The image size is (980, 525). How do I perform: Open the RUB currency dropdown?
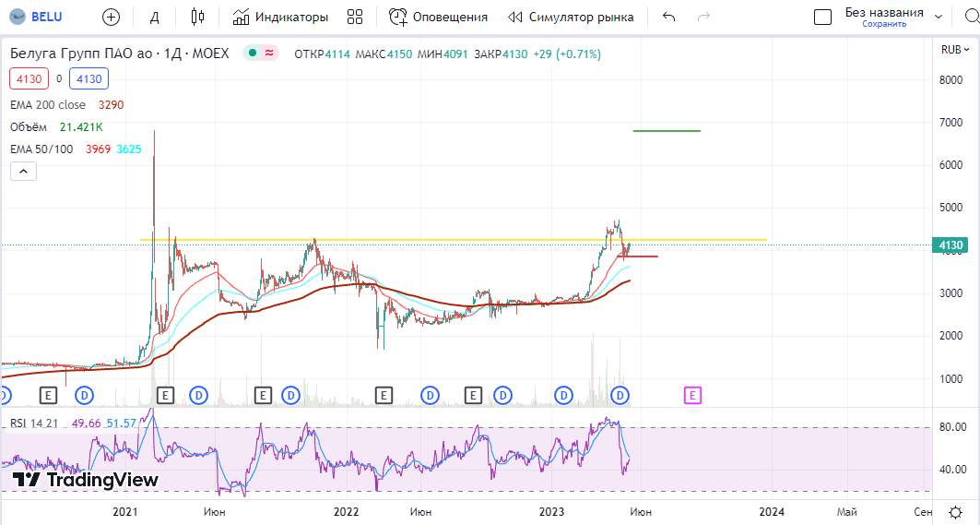click(955, 50)
